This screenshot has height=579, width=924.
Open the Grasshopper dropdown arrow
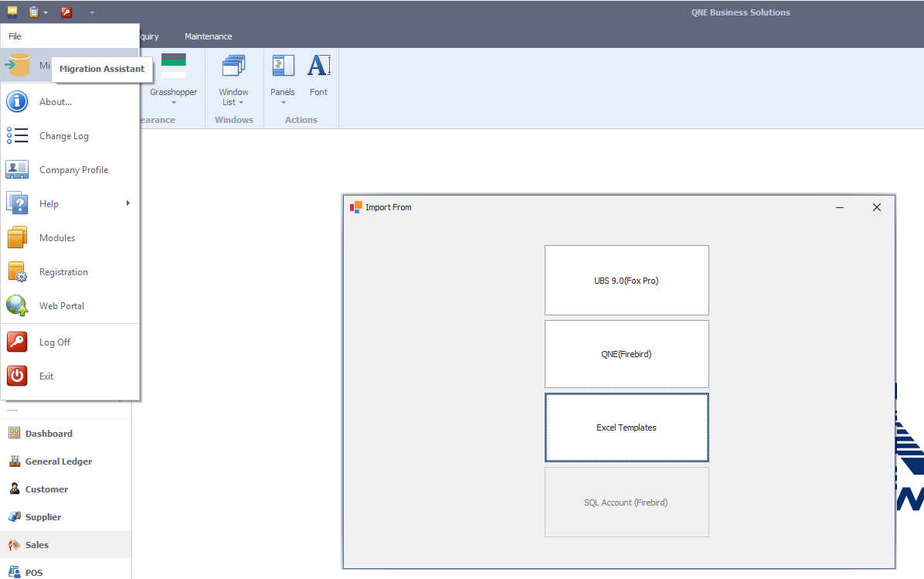[x=173, y=103]
